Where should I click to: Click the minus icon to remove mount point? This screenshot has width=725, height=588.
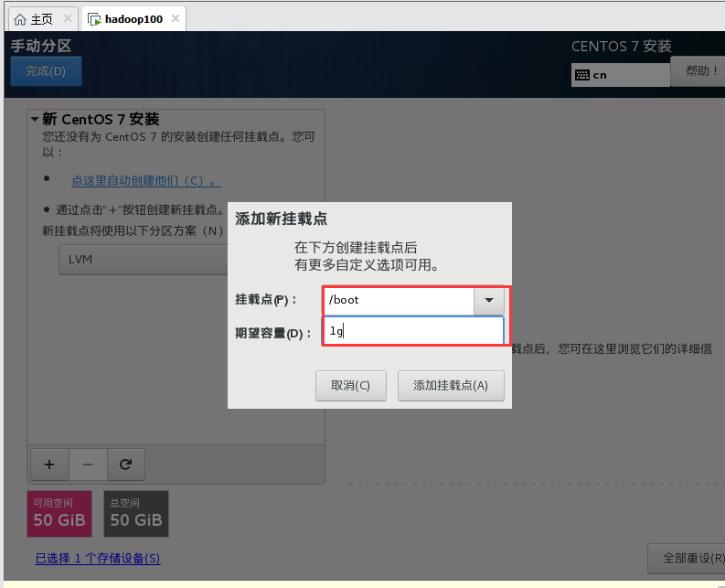[88, 465]
